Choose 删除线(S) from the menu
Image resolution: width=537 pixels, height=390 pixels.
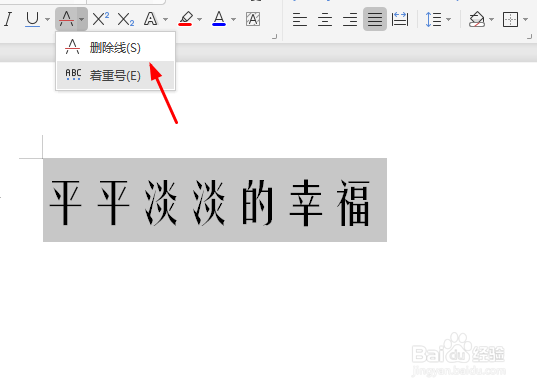point(115,48)
